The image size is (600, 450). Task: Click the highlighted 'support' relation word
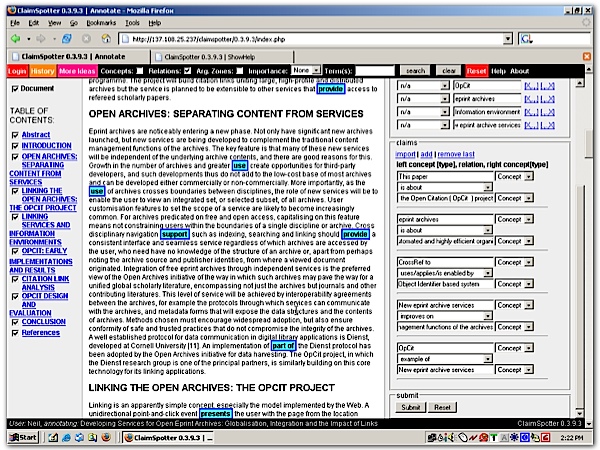point(175,234)
